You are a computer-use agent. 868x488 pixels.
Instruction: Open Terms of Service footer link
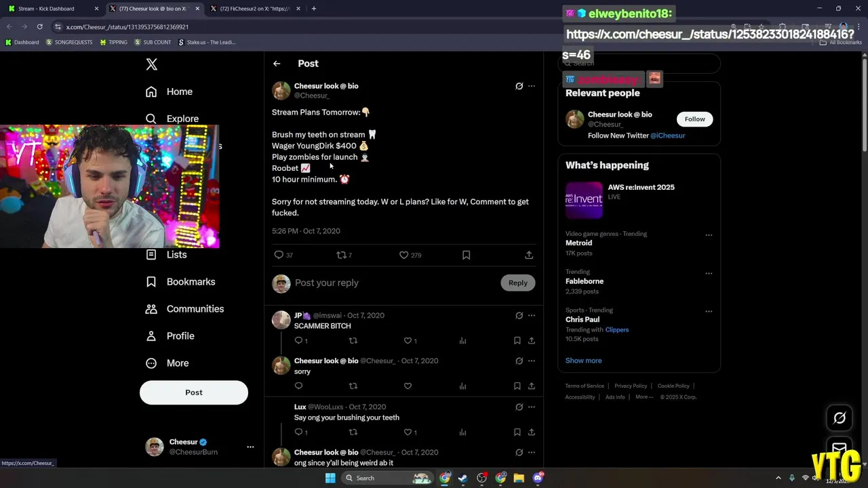pyautogui.click(x=585, y=386)
